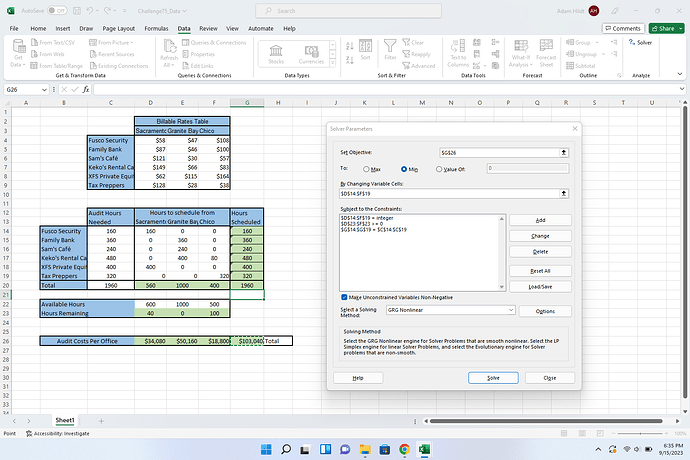
Task: Click the Close button in Solver dialog
Action: click(x=550, y=378)
